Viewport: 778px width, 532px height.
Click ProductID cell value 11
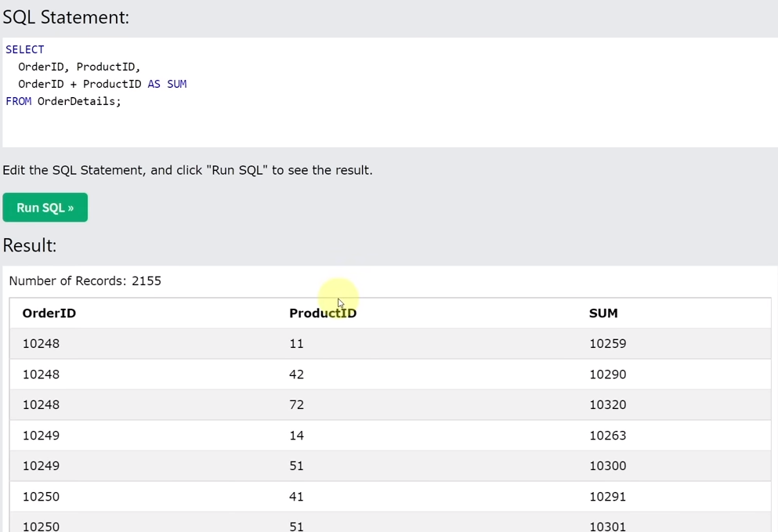[296, 343]
